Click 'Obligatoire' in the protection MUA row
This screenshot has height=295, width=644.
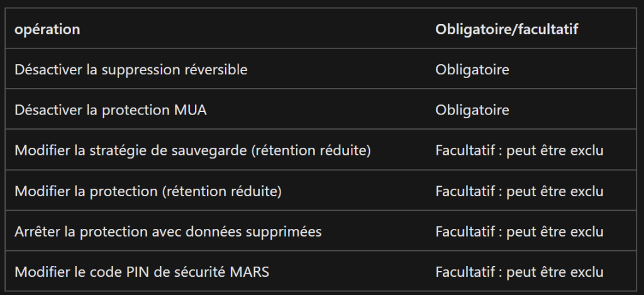point(472,109)
